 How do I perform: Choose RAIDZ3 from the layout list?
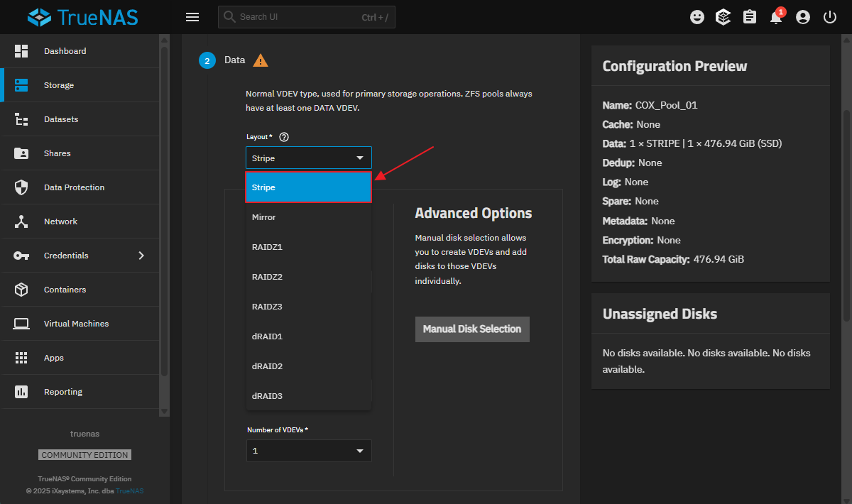coord(309,307)
